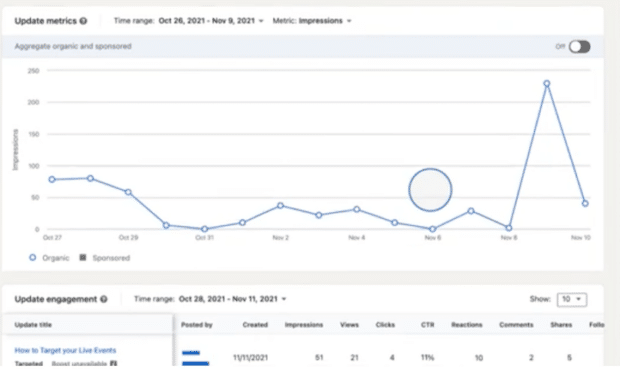The width and height of the screenshot is (620, 372).
Task: Click the Sponsored legend square
Action: pos(83,258)
